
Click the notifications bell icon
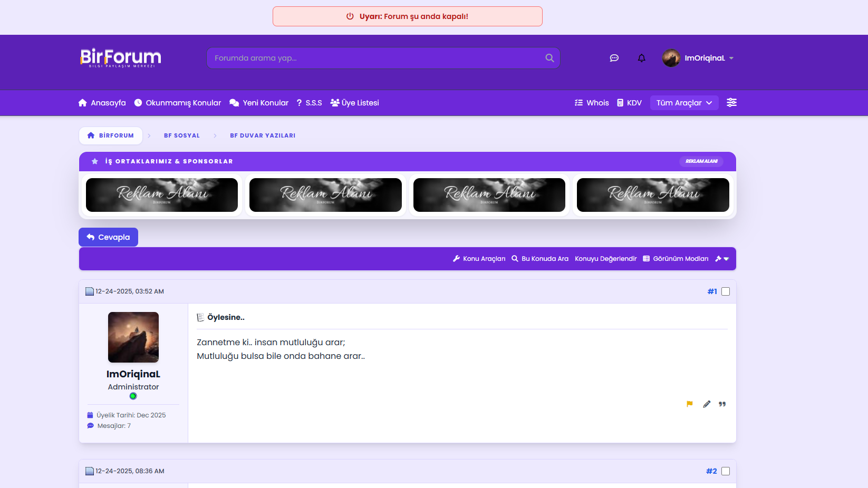pyautogui.click(x=641, y=58)
